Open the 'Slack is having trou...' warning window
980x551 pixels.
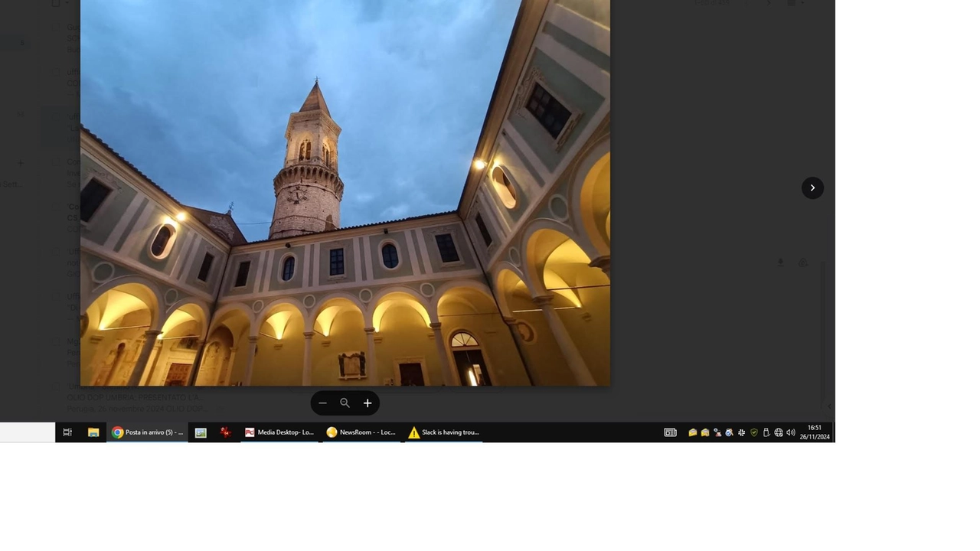tap(444, 432)
